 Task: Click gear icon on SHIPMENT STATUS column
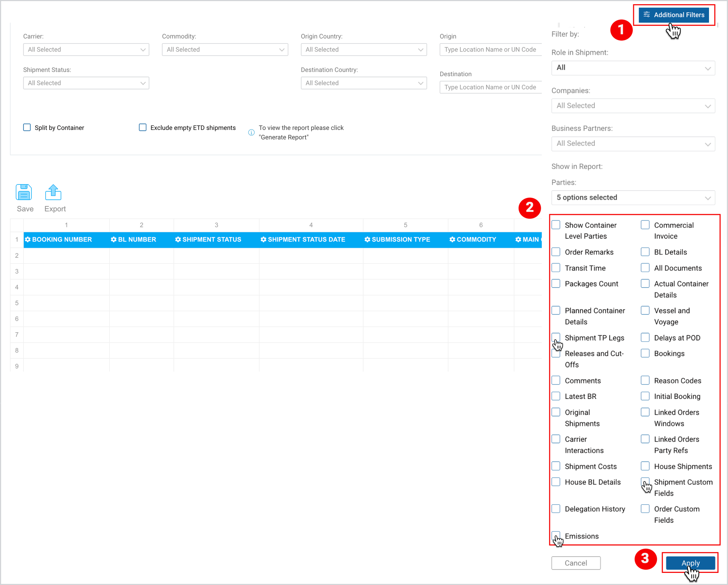(x=178, y=239)
